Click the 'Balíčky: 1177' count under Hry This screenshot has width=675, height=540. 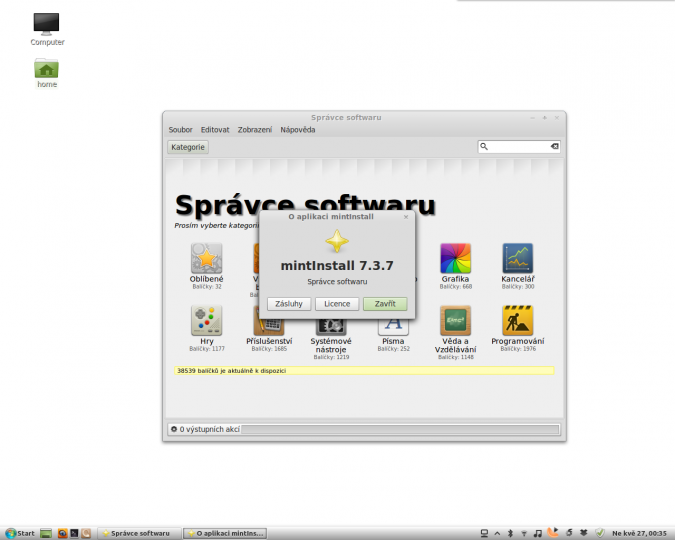pyautogui.click(x=207, y=348)
